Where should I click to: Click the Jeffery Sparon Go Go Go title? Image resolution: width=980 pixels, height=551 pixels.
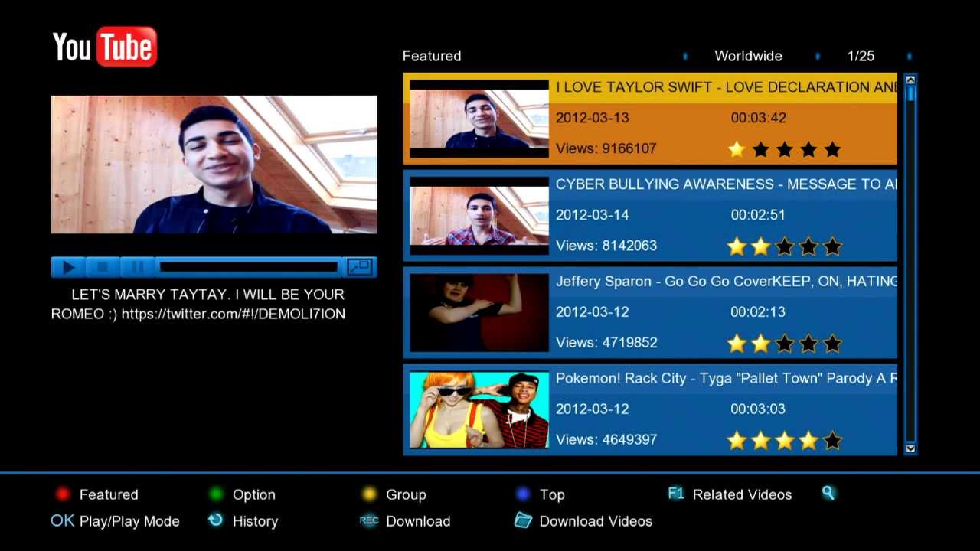click(x=726, y=282)
